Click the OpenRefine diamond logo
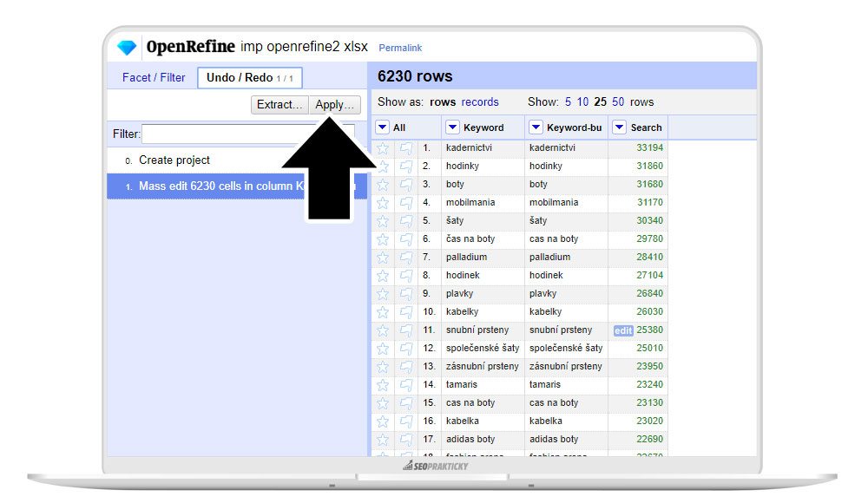This screenshot has height=503, width=868. click(127, 48)
